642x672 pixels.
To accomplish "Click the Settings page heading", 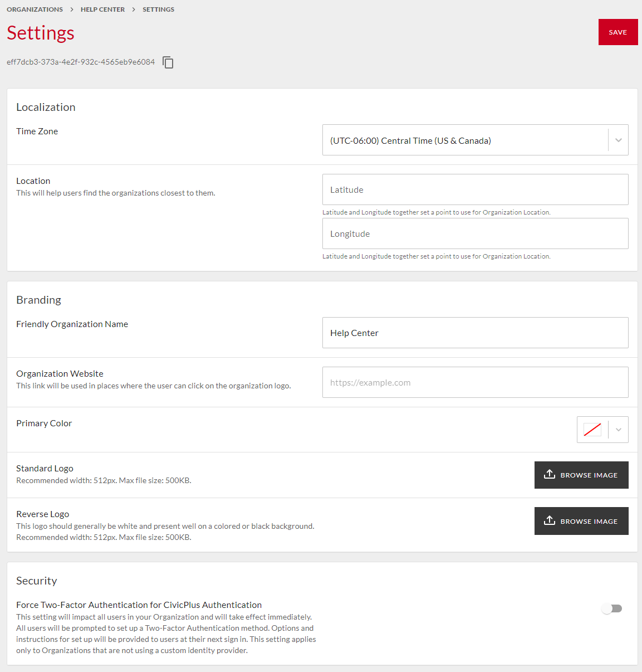I will (41, 33).
